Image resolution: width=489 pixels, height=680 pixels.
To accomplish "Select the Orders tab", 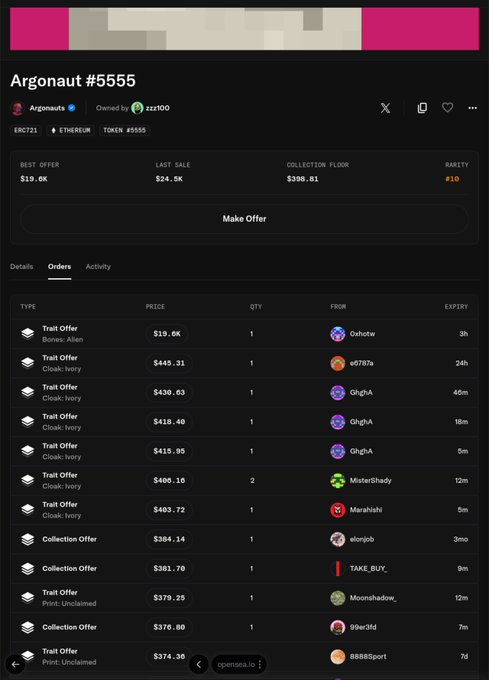I will (59, 267).
